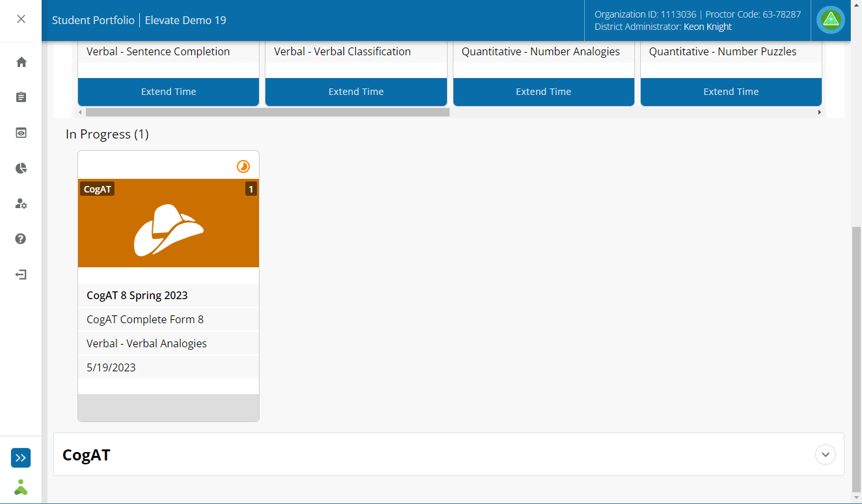
Task: Open the user settings gear icon
Action: point(21,204)
